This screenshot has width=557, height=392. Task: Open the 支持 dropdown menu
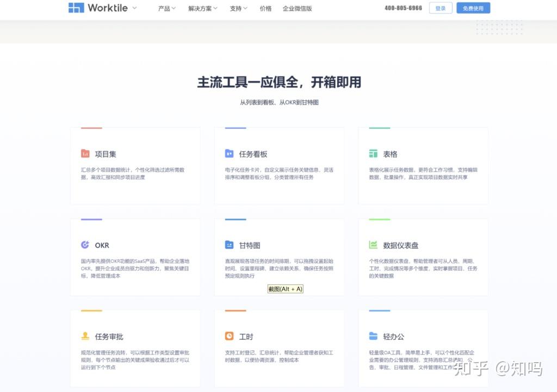click(236, 8)
